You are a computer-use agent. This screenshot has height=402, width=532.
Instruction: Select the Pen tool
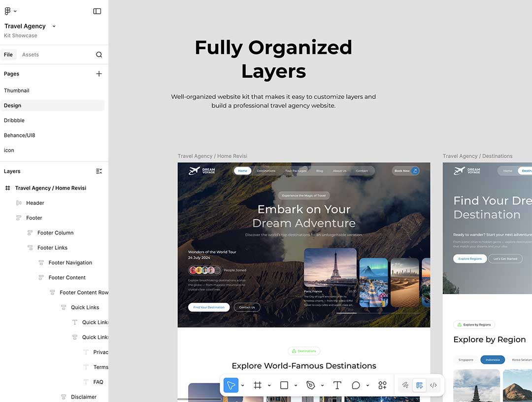click(310, 385)
